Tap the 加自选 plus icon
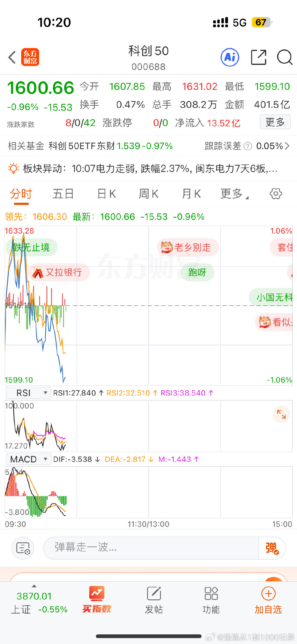Image resolution: width=297 pixels, height=644 pixels. point(268,593)
